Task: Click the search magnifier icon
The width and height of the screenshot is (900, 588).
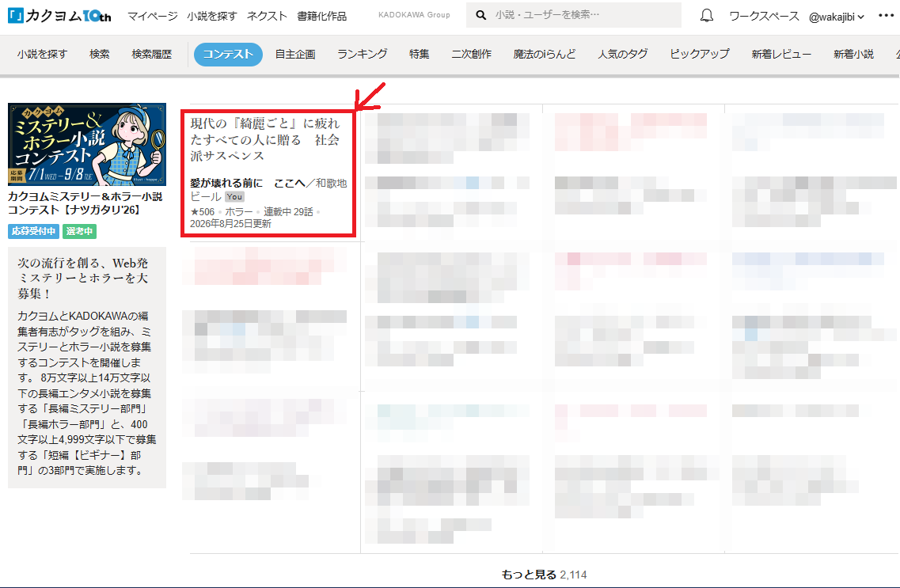Action: (481, 15)
